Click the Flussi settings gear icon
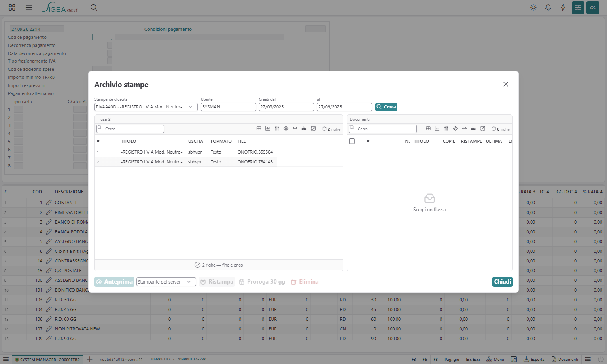 point(286,129)
